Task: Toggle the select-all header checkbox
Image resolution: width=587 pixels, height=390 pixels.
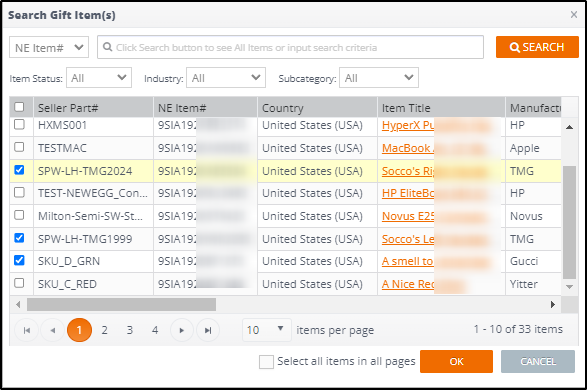Action: (19, 107)
